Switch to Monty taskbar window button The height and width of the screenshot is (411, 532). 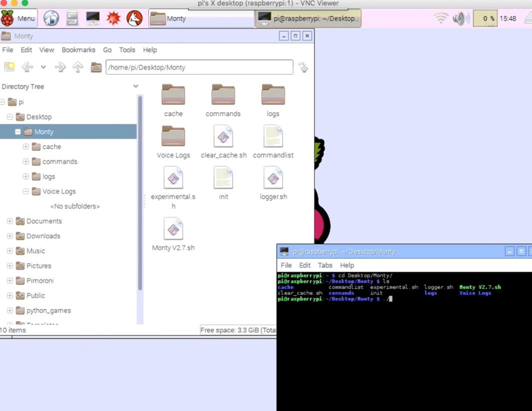pyautogui.click(x=201, y=19)
